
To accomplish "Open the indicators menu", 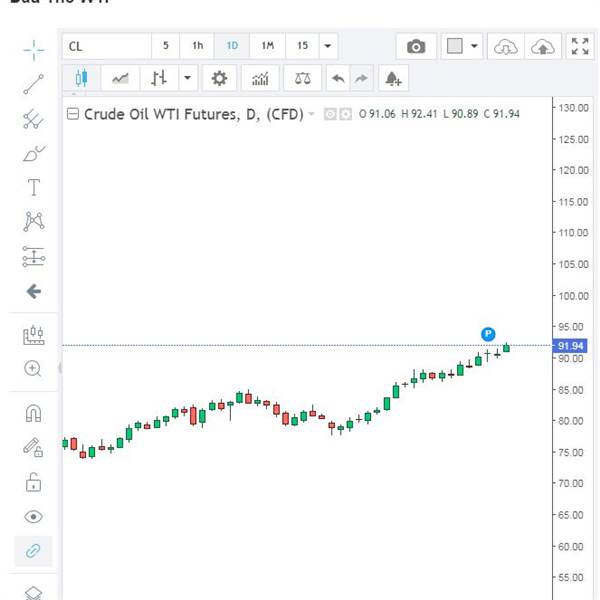I will [260, 78].
